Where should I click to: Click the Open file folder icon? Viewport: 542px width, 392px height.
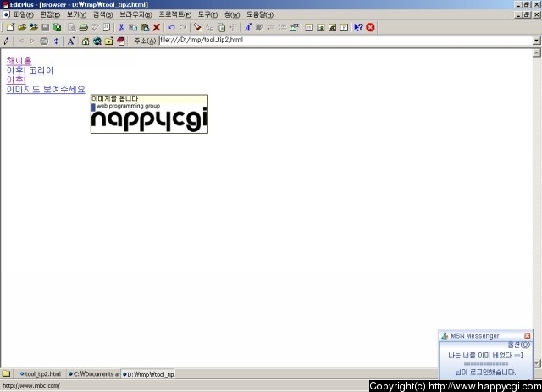[x=22, y=28]
